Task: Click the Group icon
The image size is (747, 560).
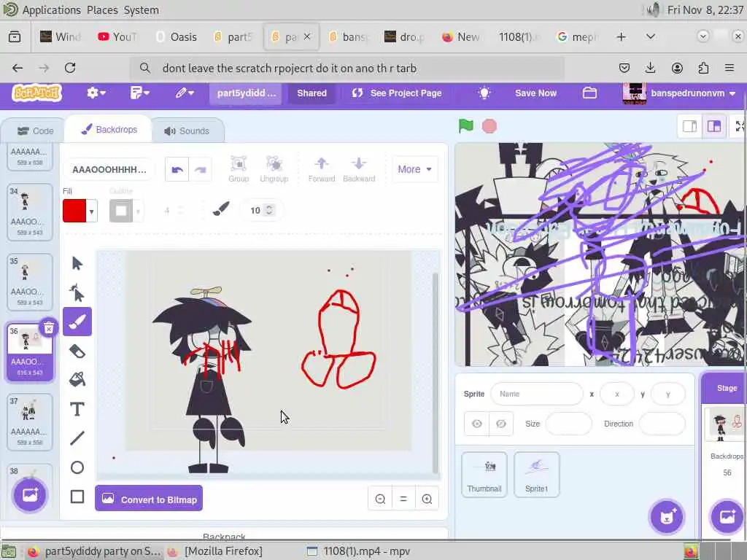Action: 239,169
